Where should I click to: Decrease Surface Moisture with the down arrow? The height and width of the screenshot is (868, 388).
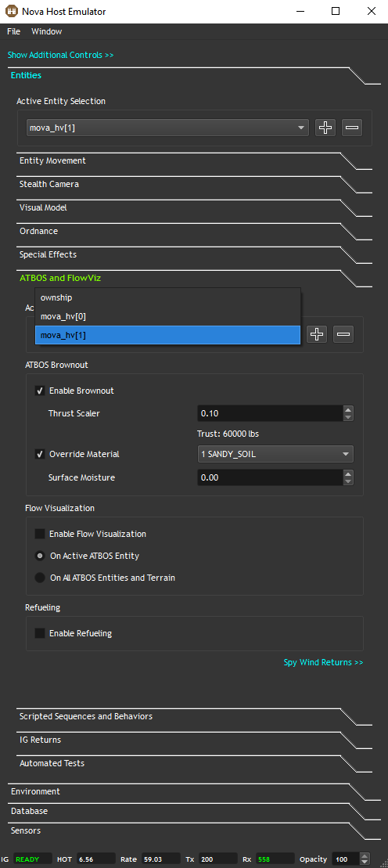tap(347, 481)
